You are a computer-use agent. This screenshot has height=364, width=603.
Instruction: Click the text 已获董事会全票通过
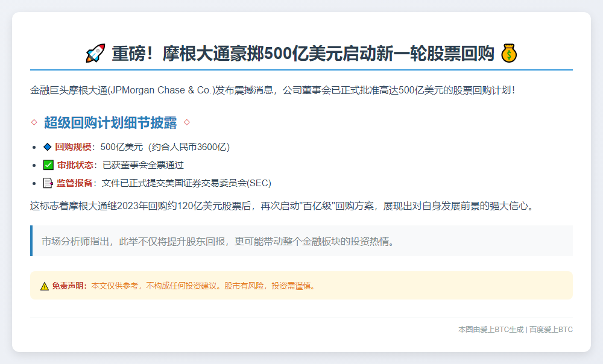pos(143,165)
